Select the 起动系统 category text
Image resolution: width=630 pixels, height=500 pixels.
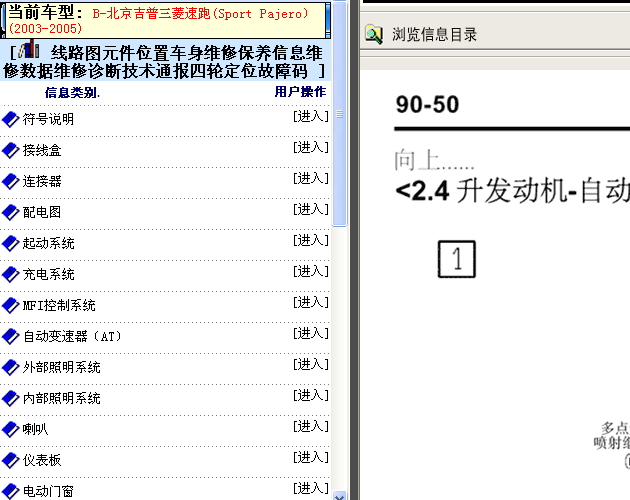coord(48,243)
